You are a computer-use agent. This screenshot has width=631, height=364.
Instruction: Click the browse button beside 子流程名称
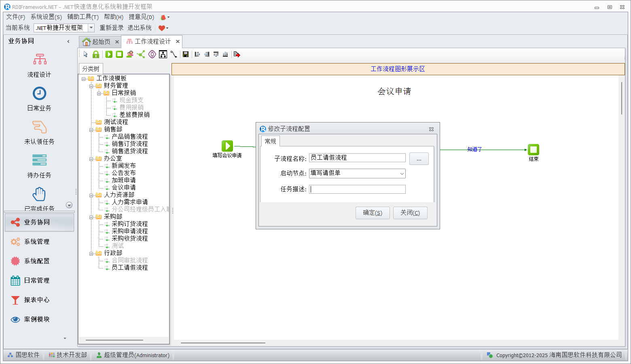419,159
